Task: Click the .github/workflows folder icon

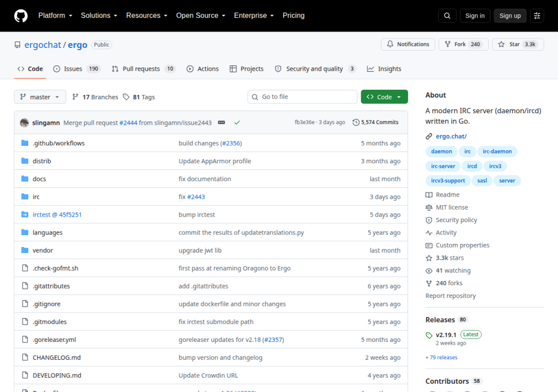Action: tap(25, 143)
